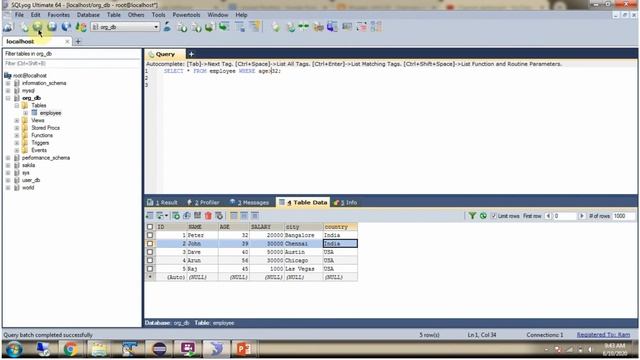Open the org_db database dropdown in toolbar

coord(156,27)
